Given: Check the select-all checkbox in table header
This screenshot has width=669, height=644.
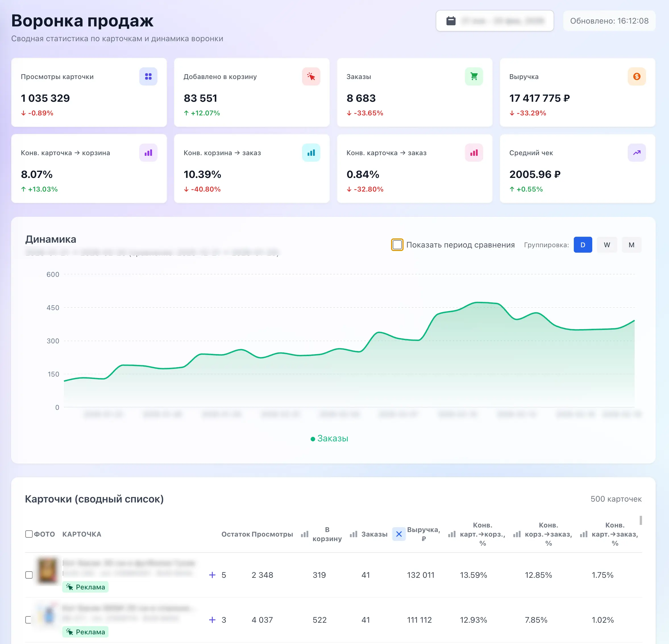Looking at the screenshot, I should pyautogui.click(x=29, y=534).
